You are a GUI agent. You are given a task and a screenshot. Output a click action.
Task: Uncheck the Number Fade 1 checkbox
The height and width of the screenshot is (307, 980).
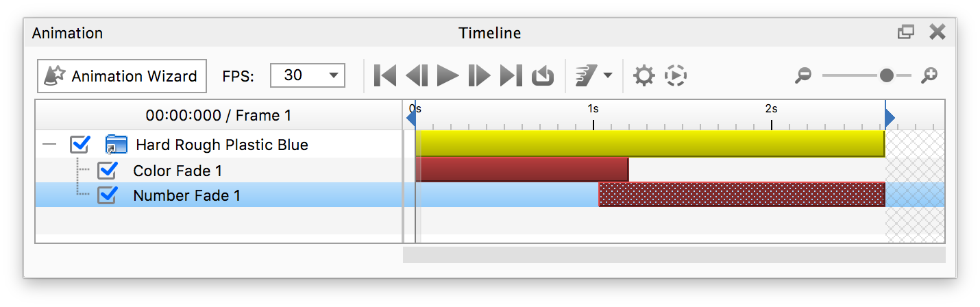click(x=108, y=195)
